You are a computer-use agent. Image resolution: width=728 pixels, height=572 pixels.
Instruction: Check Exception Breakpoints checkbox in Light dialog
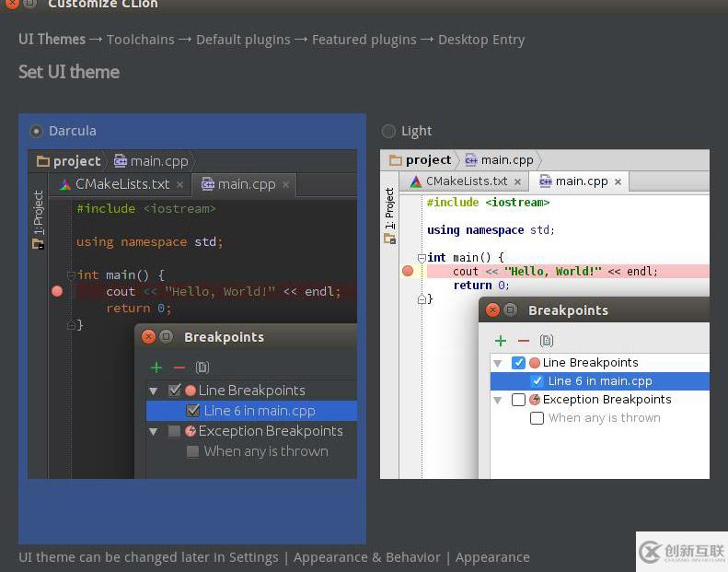click(x=518, y=400)
